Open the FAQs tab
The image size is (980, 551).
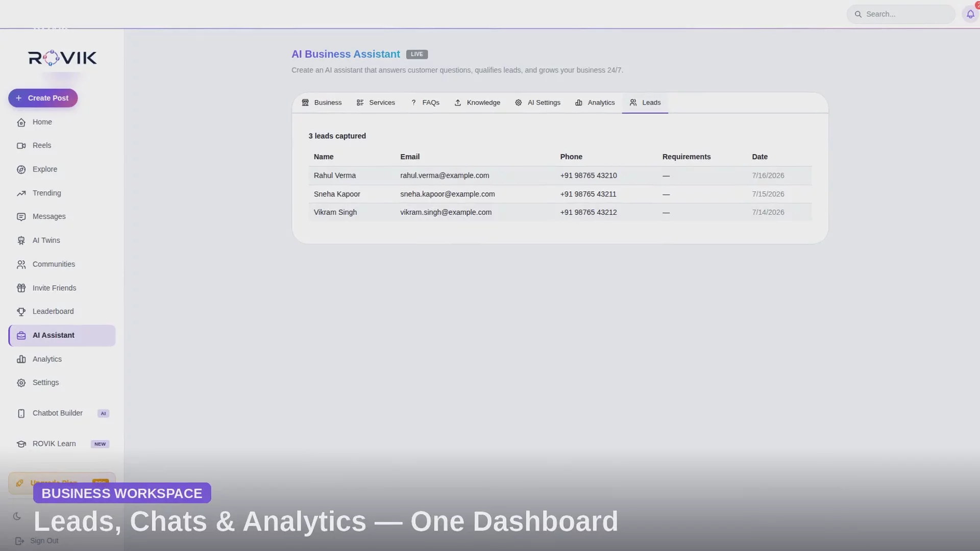coord(425,103)
